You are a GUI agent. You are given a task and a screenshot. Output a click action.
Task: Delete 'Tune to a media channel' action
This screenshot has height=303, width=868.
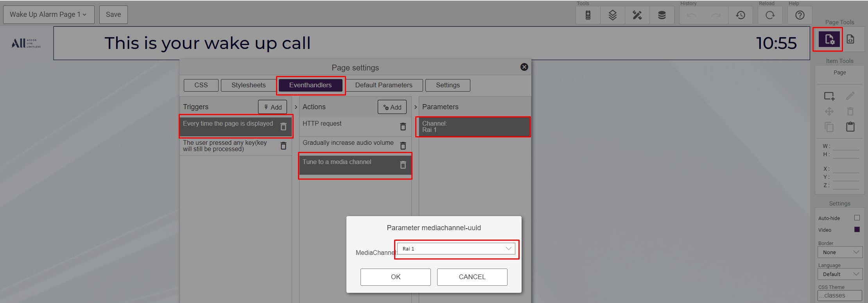(x=403, y=165)
